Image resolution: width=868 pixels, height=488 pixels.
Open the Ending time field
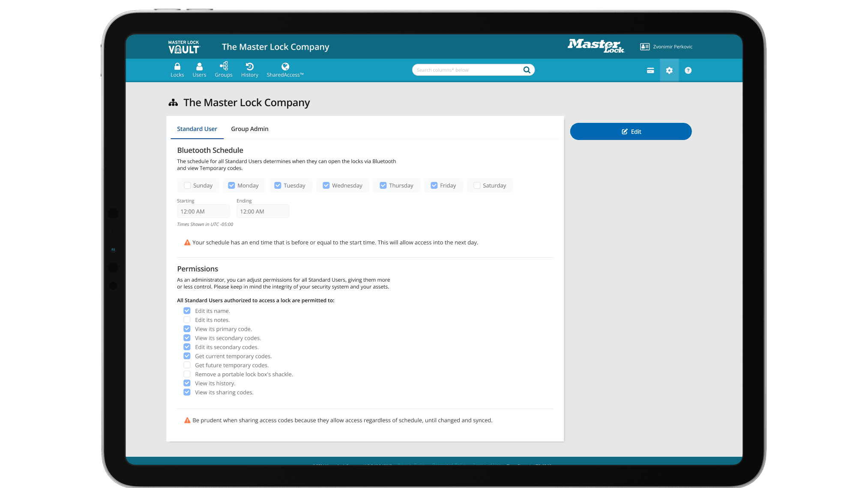click(x=263, y=211)
